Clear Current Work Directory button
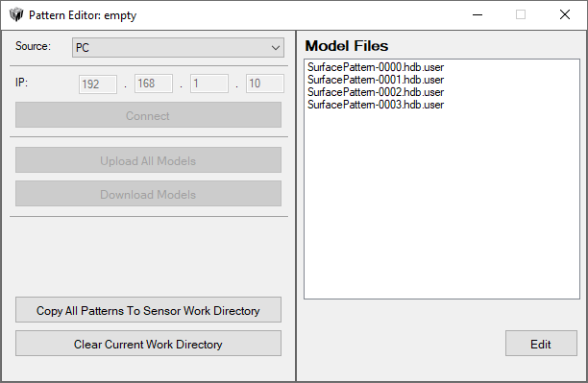 coord(148,344)
